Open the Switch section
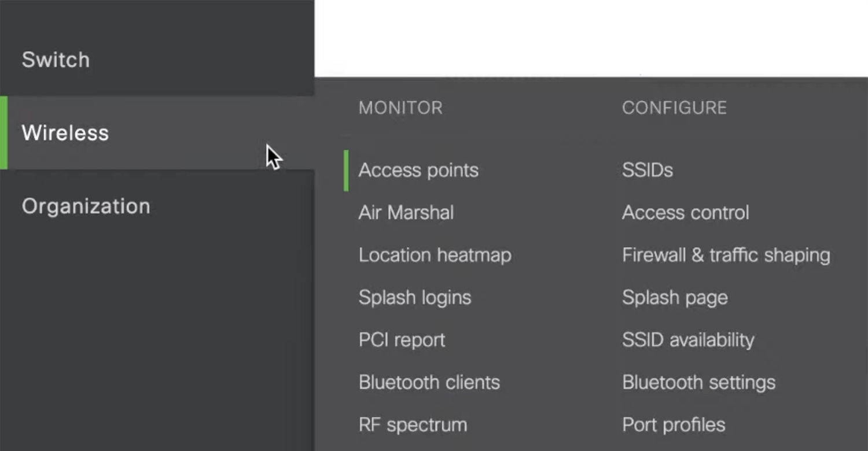This screenshot has width=868, height=451. [x=56, y=60]
